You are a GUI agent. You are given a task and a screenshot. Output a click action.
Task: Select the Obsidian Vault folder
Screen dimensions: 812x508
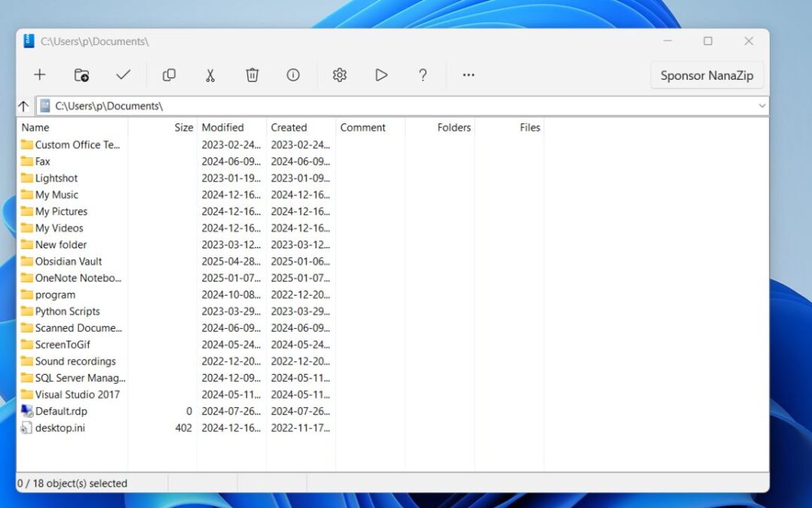[67, 261]
